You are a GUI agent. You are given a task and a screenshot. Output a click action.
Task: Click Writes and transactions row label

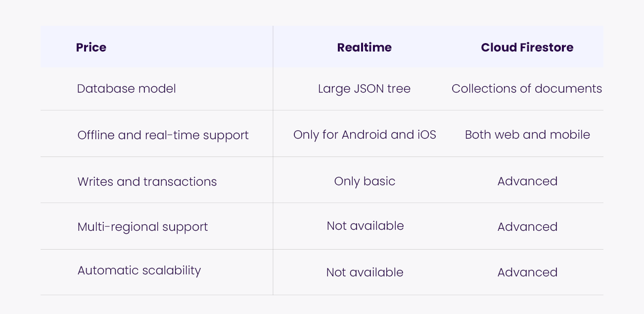coord(147,182)
